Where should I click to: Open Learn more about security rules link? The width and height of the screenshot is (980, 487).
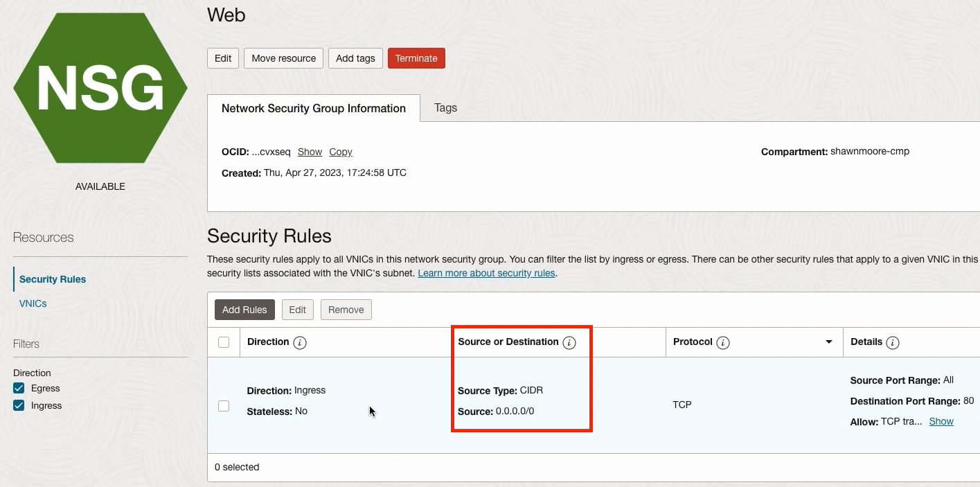click(x=486, y=273)
